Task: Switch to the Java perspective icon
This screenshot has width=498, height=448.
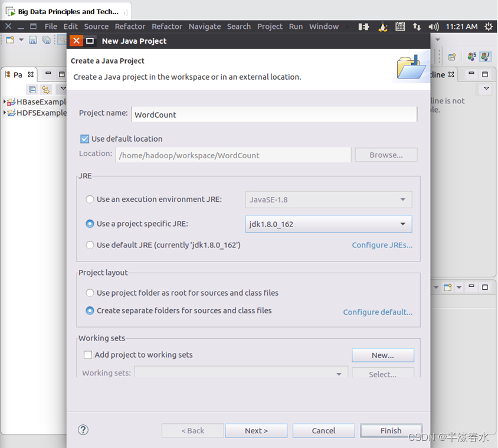Action: click(x=485, y=57)
